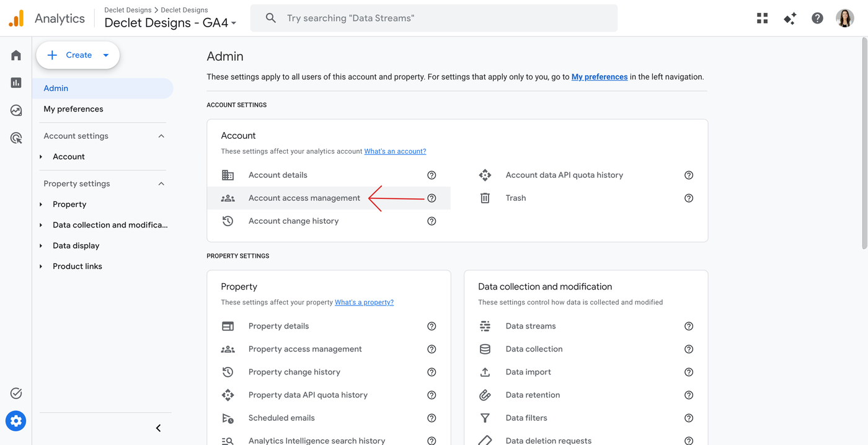Collapse the Property settings section
Viewport: 868px width, 445px height.
tap(161, 184)
